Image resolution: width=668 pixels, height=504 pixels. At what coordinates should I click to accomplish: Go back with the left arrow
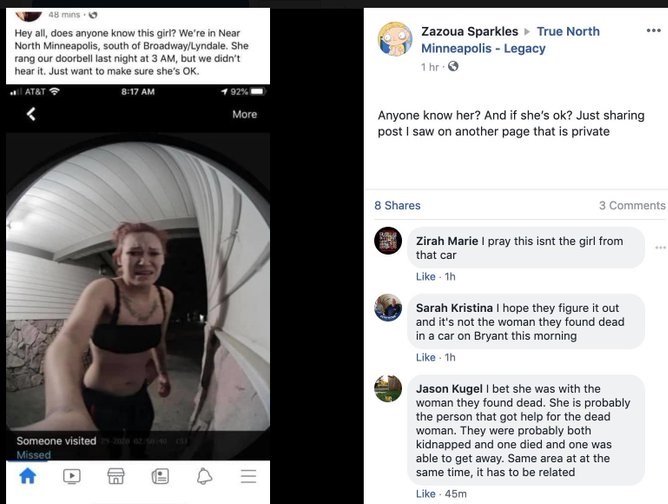(31, 114)
